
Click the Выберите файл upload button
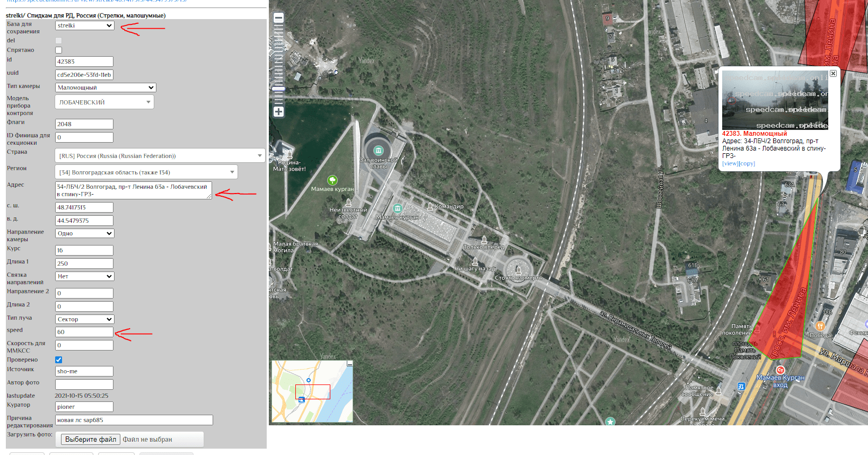point(91,440)
